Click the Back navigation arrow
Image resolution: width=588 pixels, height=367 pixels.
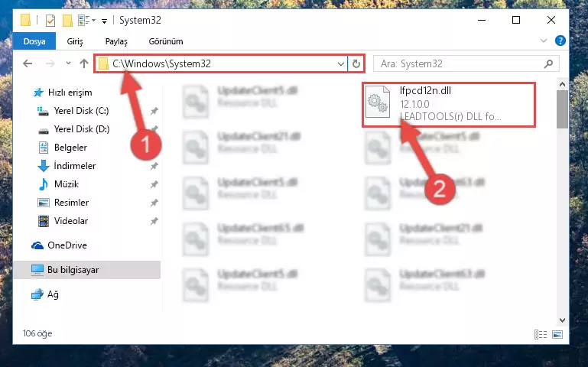(28, 63)
